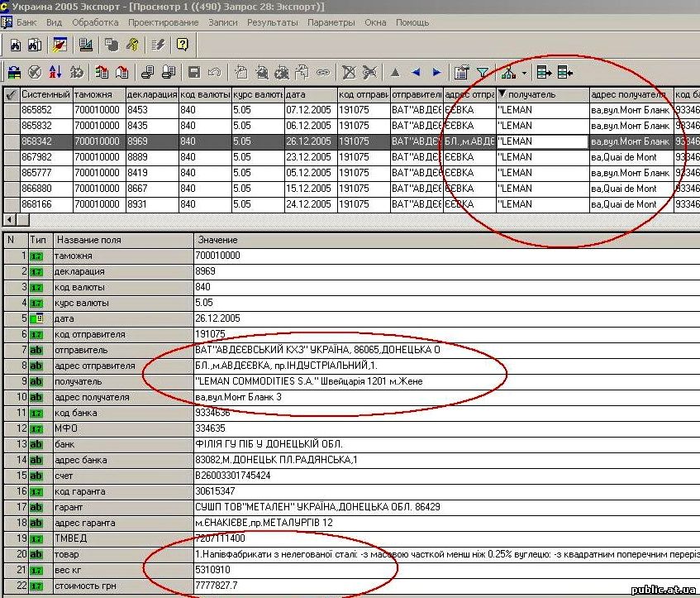The image size is (700, 598).
Task: Click the банк value ФІЛІЯ ГУ ПІБ
Action: tap(446, 444)
